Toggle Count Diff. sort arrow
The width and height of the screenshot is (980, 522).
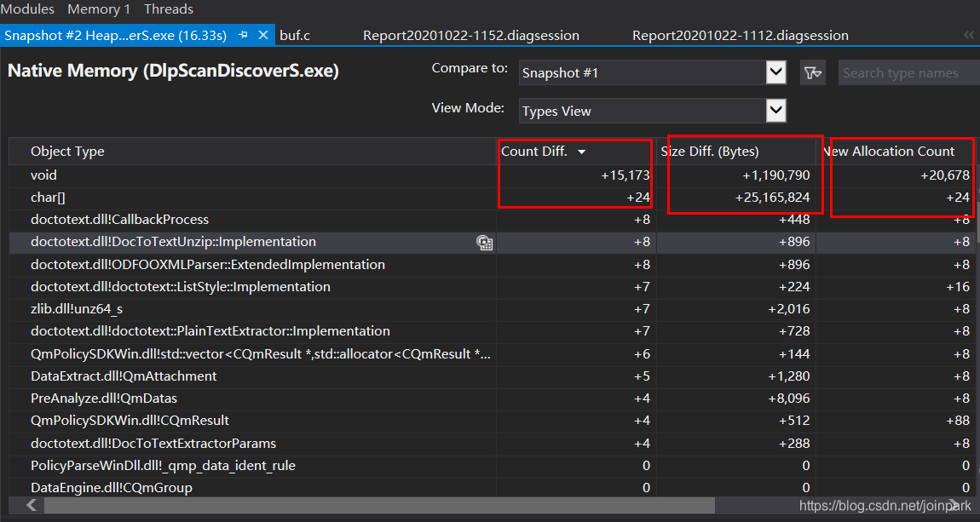581,152
